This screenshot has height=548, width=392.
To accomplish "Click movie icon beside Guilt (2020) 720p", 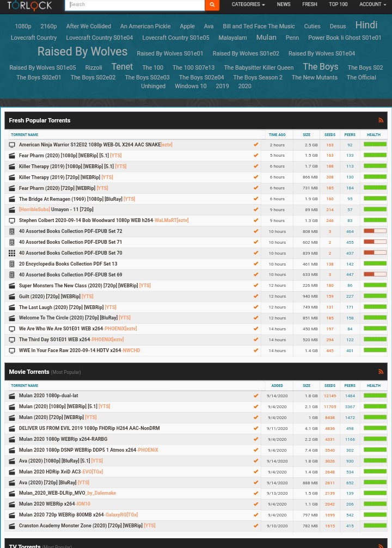I will [12, 297].
